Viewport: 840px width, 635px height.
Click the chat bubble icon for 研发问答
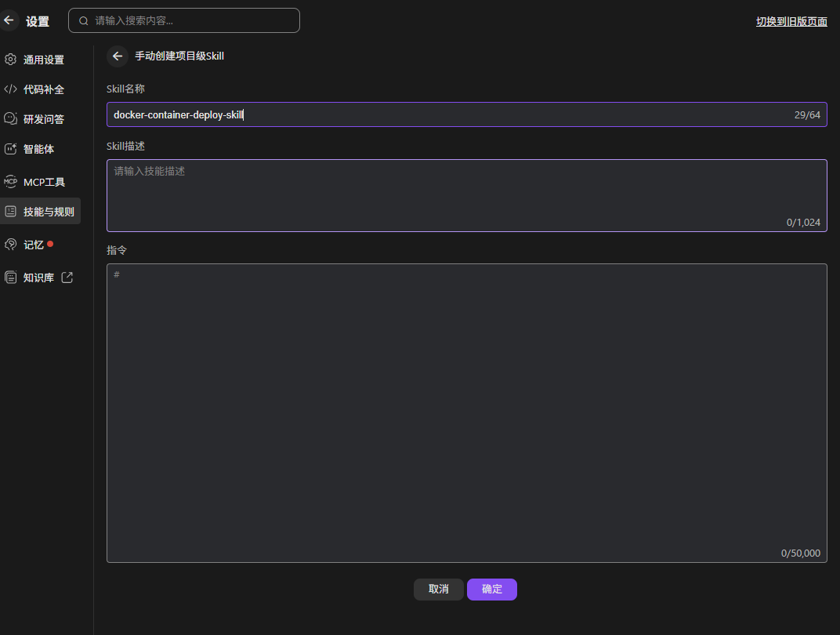11,118
